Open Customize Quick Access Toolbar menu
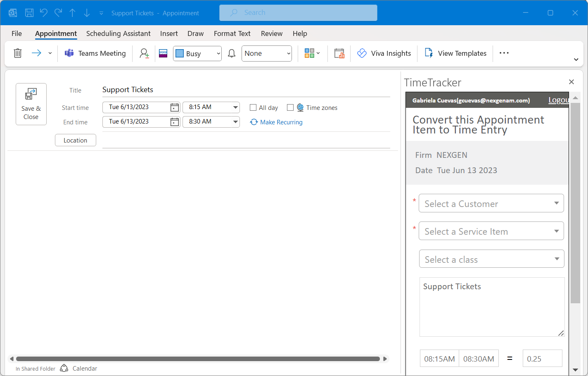The image size is (588, 376). click(x=101, y=13)
